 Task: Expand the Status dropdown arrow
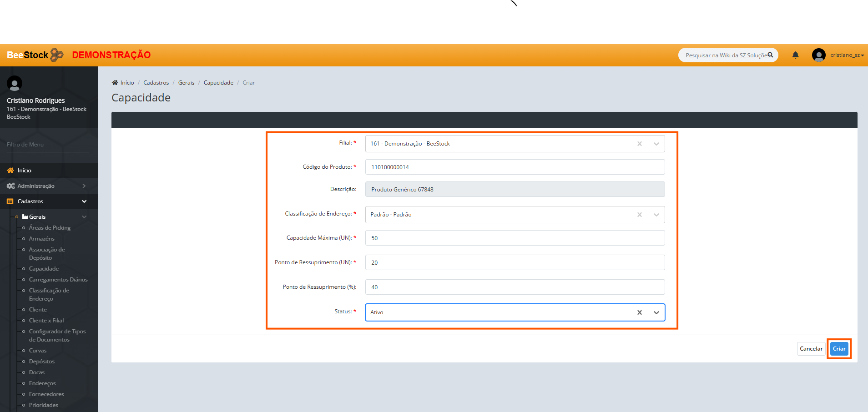pyautogui.click(x=656, y=312)
